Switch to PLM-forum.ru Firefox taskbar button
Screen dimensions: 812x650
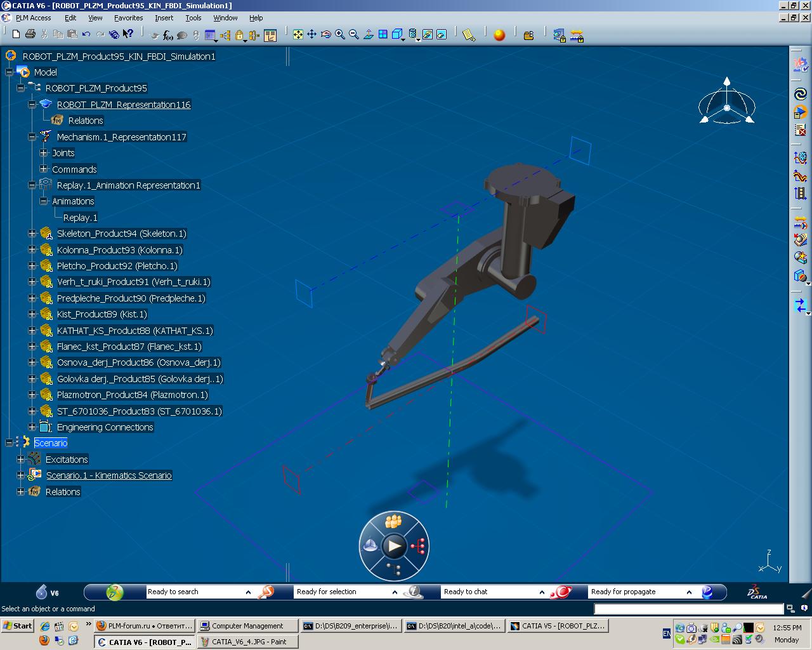pyautogui.click(x=143, y=626)
